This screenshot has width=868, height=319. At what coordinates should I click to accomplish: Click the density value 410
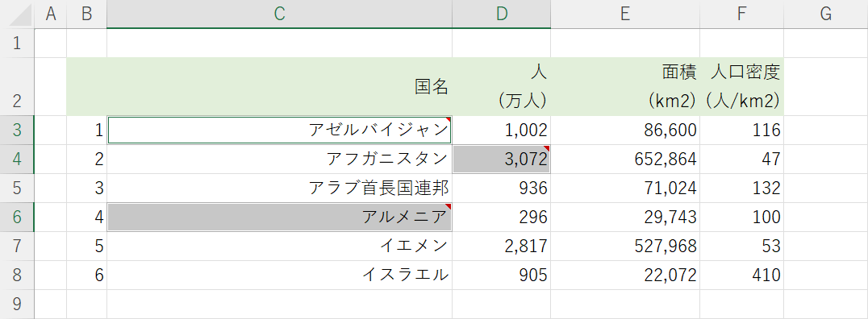coord(742,275)
